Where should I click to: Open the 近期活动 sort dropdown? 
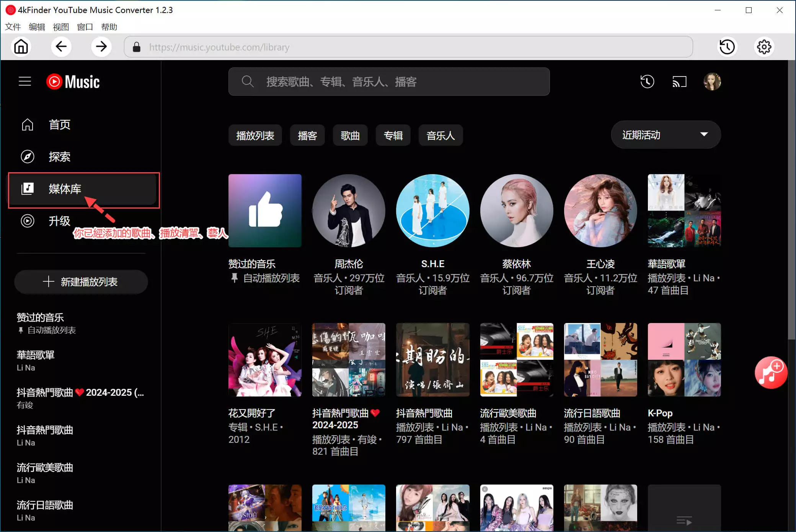666,135
